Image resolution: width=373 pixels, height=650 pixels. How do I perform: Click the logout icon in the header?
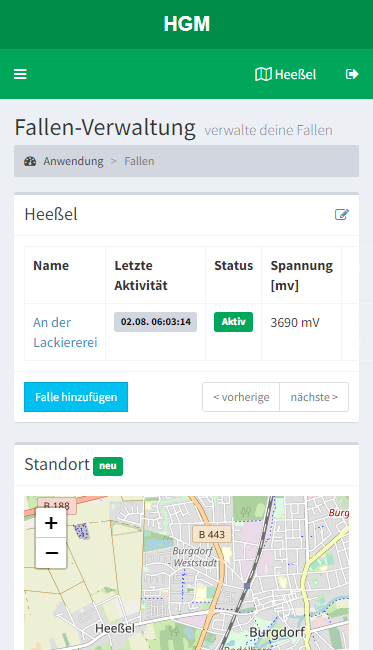pos(352,74)
